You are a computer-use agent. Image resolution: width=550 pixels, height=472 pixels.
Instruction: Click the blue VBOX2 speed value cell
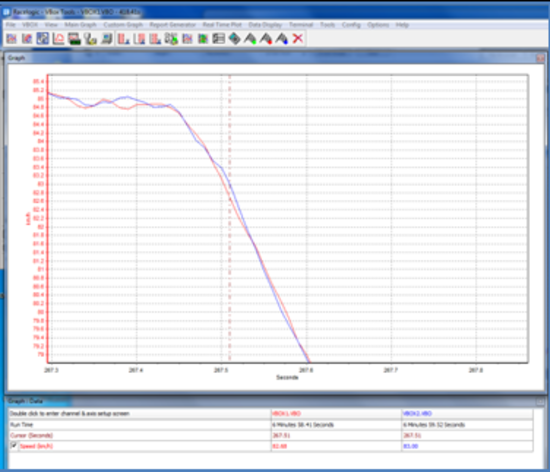pos(467,446)
